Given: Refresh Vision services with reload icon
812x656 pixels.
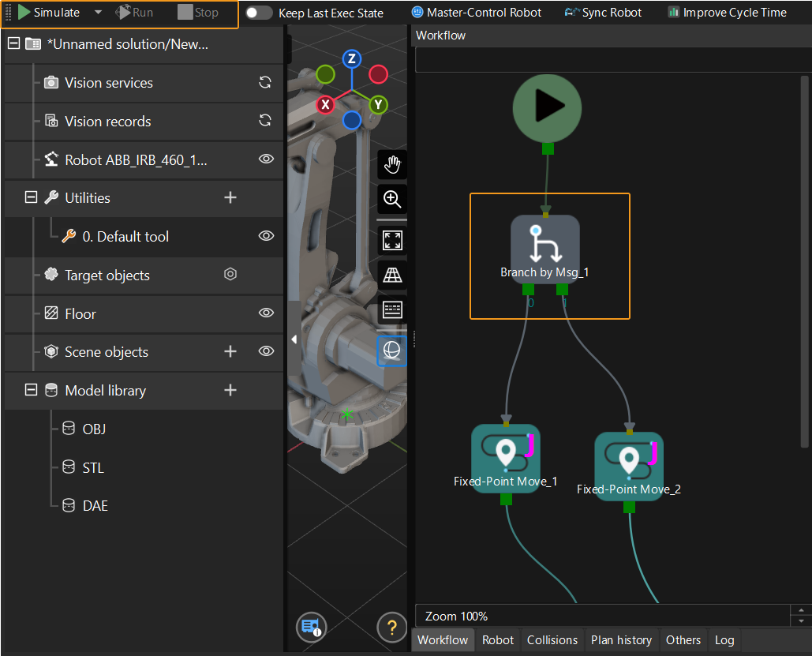Looking at the screenshot, I should [266, 82].
